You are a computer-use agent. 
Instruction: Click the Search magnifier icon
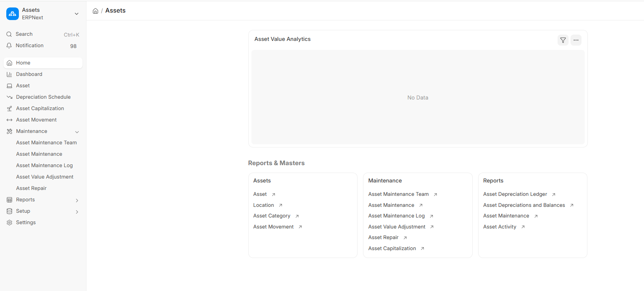pyautogui.click(x=9, y=34)
